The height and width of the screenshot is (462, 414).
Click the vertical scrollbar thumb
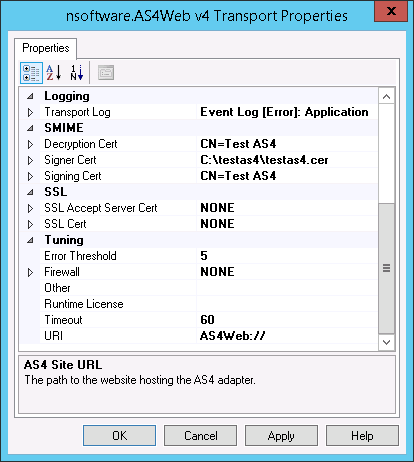click(x=387, y=268)
